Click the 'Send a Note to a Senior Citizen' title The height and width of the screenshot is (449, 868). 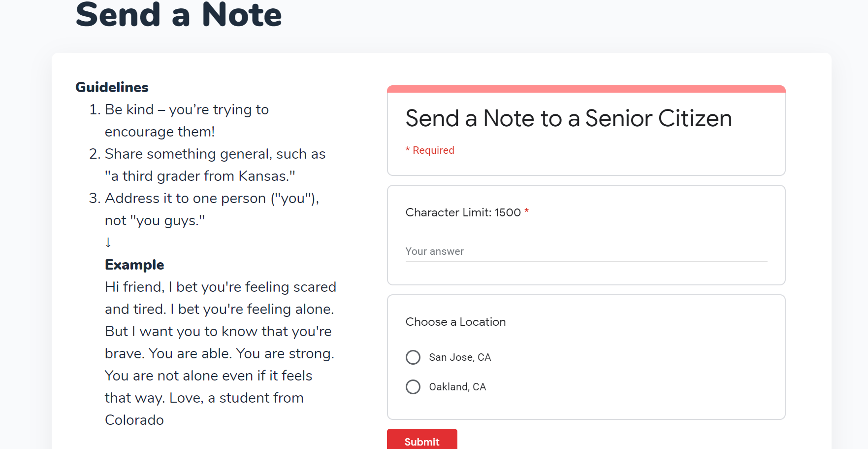pyautogui.click(x=569, y=118)
